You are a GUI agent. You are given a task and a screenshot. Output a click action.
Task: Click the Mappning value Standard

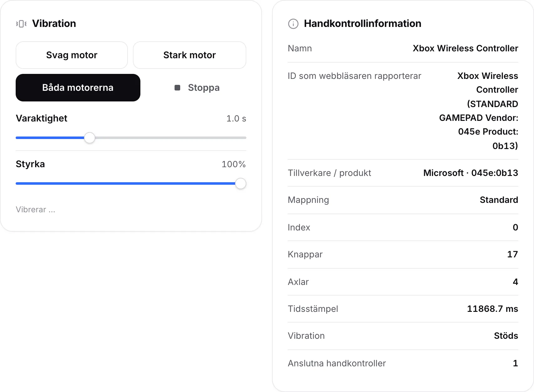point(499,200)
